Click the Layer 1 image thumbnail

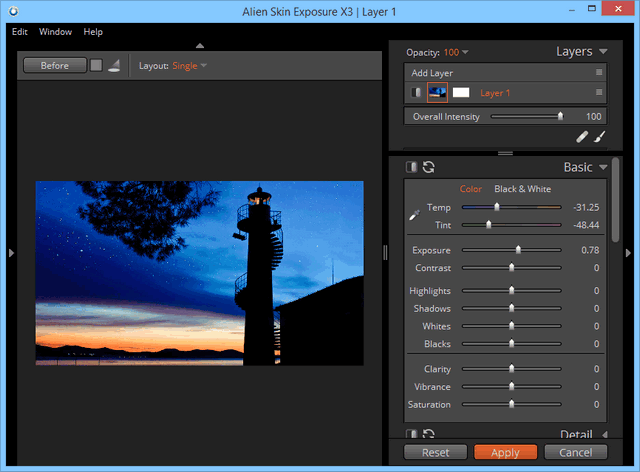pos(437,93)
